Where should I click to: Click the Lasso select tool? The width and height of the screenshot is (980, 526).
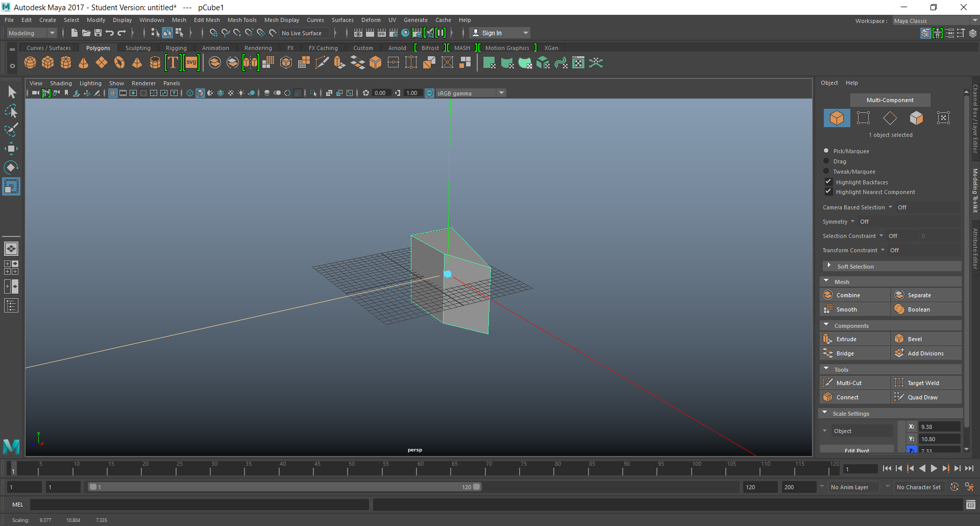coord(11,111)
